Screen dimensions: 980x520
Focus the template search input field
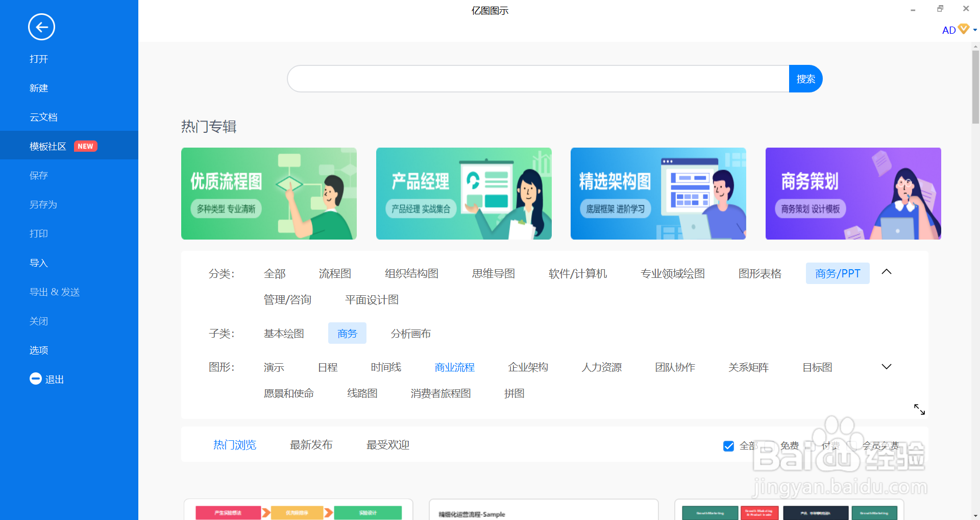click(538, 79)
